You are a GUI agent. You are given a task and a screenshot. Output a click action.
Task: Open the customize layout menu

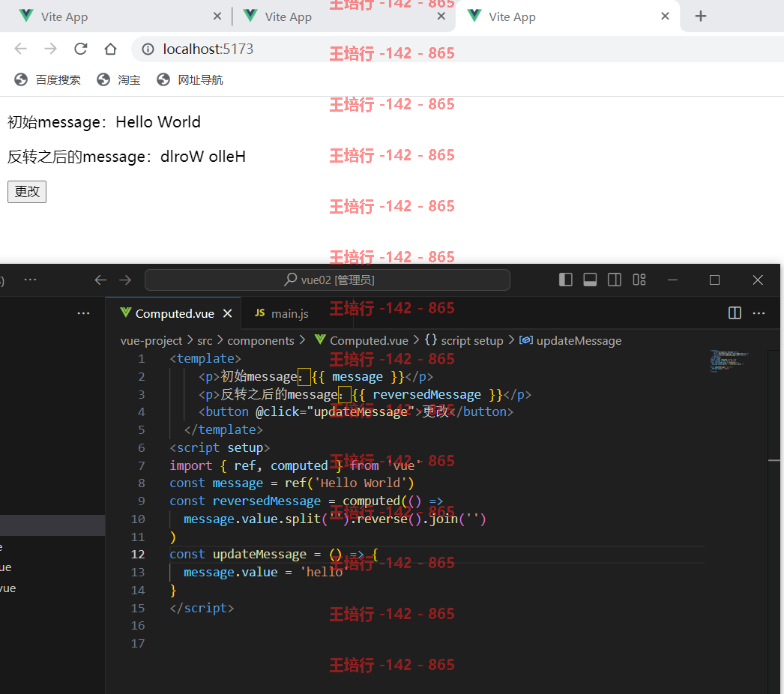639,280
